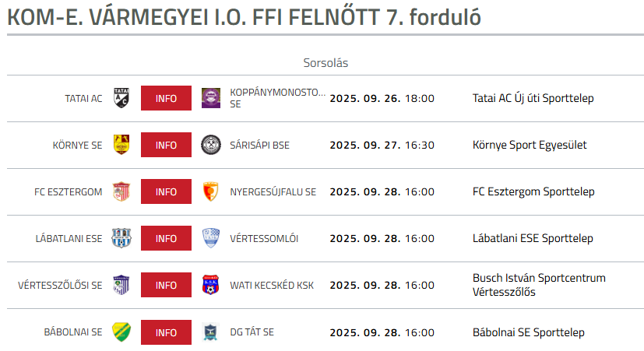Viewport: 644px width, 351px height.
Task: Click the Bábolnai SE green-yellow crest
Action: (121, 332)
